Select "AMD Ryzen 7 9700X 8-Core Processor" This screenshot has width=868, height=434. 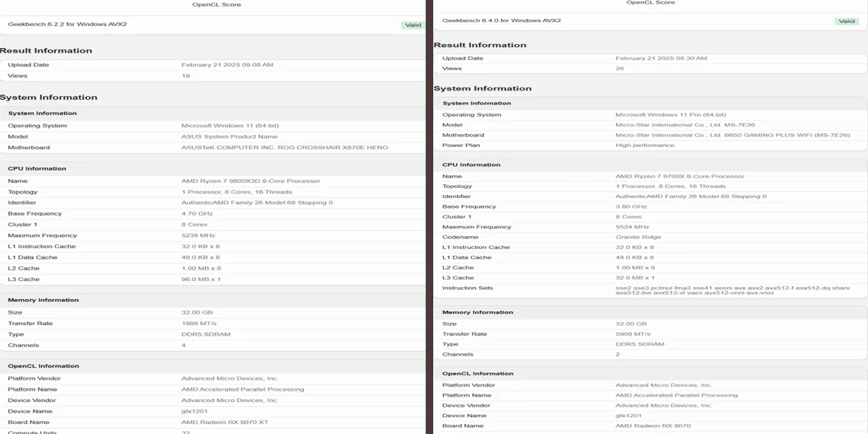(680, 176)
